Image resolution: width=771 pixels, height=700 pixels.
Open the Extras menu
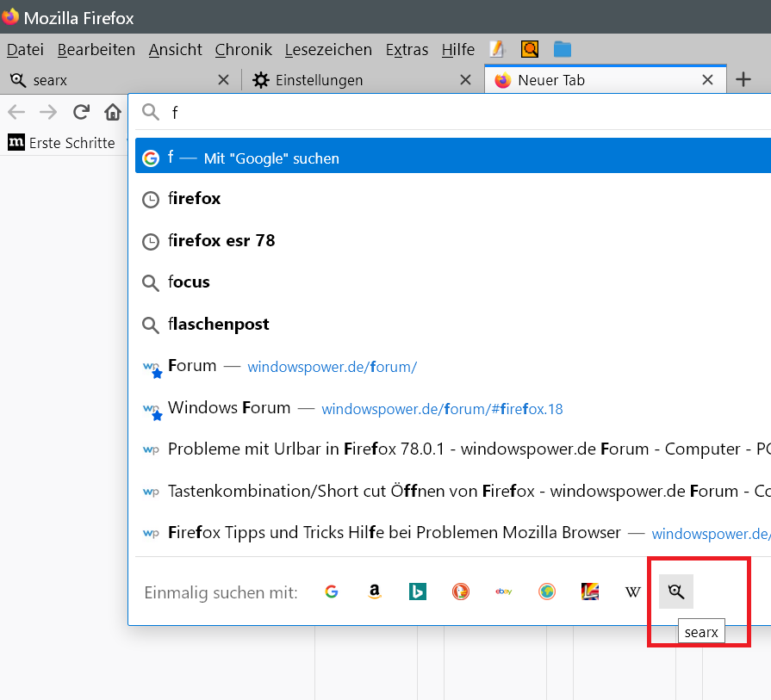[x=407, y=50]
